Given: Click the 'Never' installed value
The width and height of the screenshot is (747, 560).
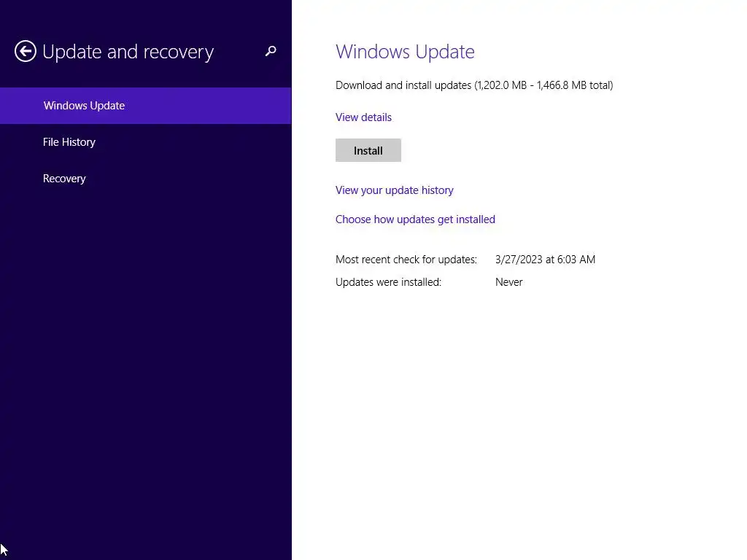Looking at the screenshot, I should click(x=508, y=282).
